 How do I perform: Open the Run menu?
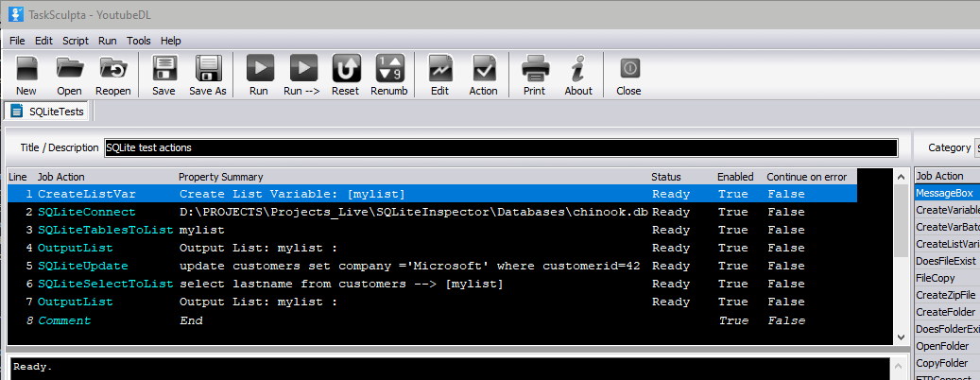pyautogui.click(x=108, y=41)
